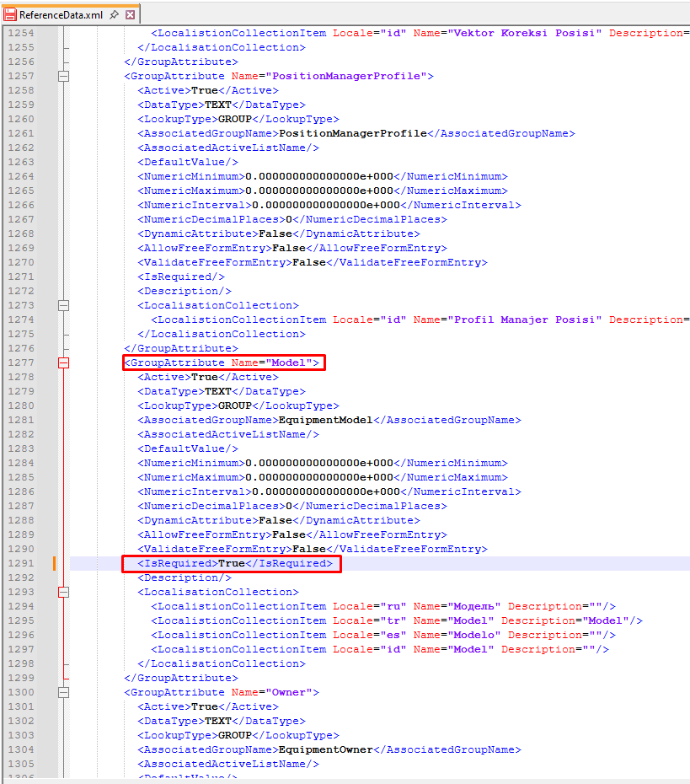Click the Russian "Модель" name value on line 1294

point(477,606)
